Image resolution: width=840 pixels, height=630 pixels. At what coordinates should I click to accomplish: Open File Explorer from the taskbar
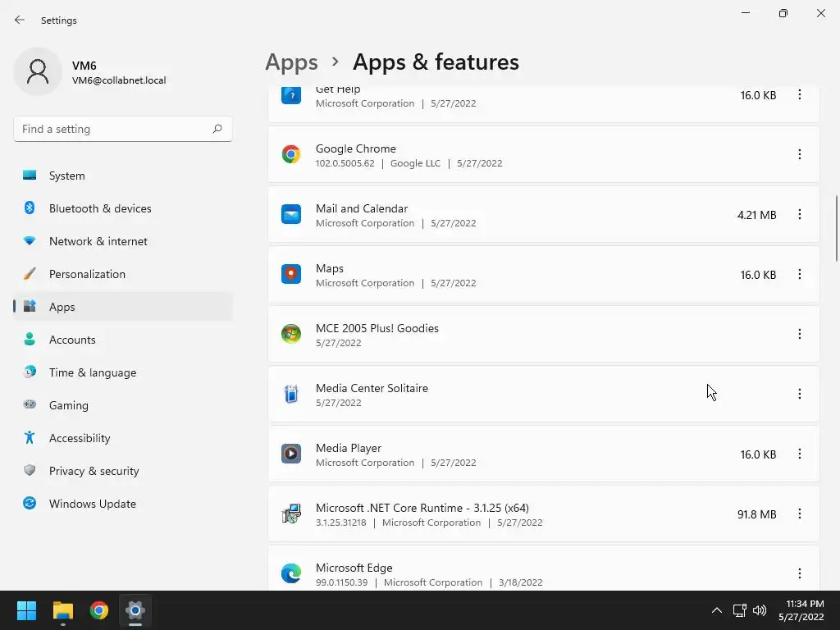pos(63,610)
